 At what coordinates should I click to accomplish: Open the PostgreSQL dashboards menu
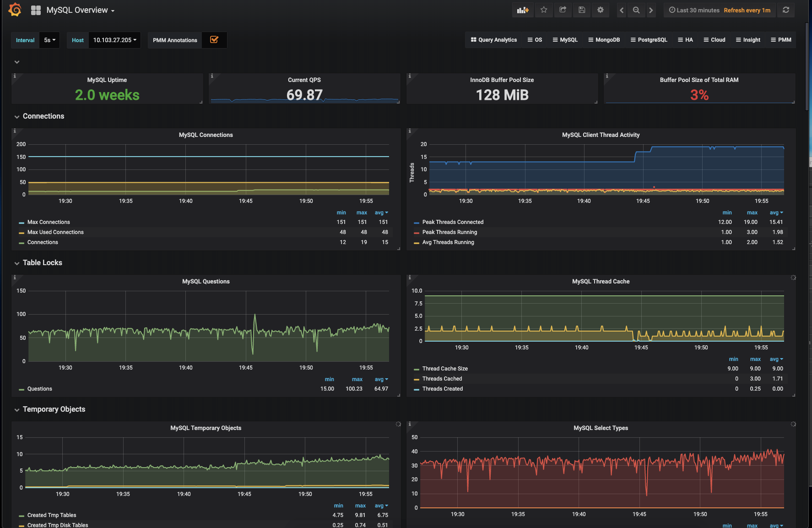pyautogui.click(x=649, y=40)
